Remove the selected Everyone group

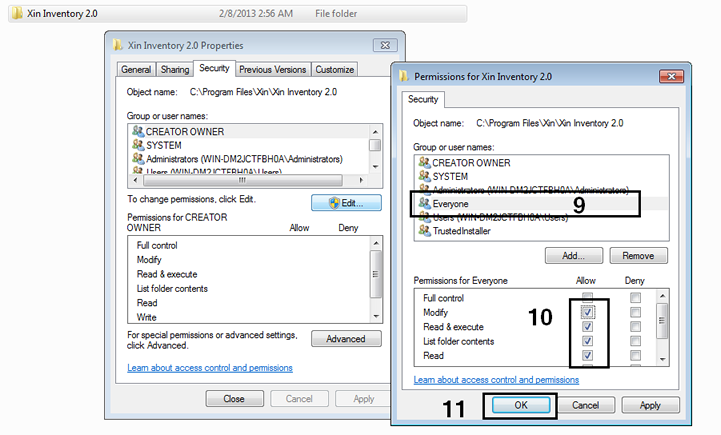click(x=638, y=256)
